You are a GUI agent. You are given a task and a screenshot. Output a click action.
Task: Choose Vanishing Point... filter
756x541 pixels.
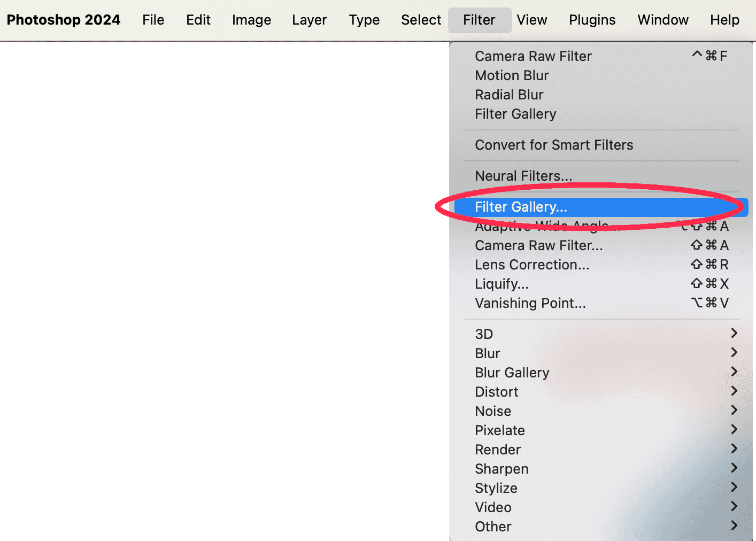[530, 303]
